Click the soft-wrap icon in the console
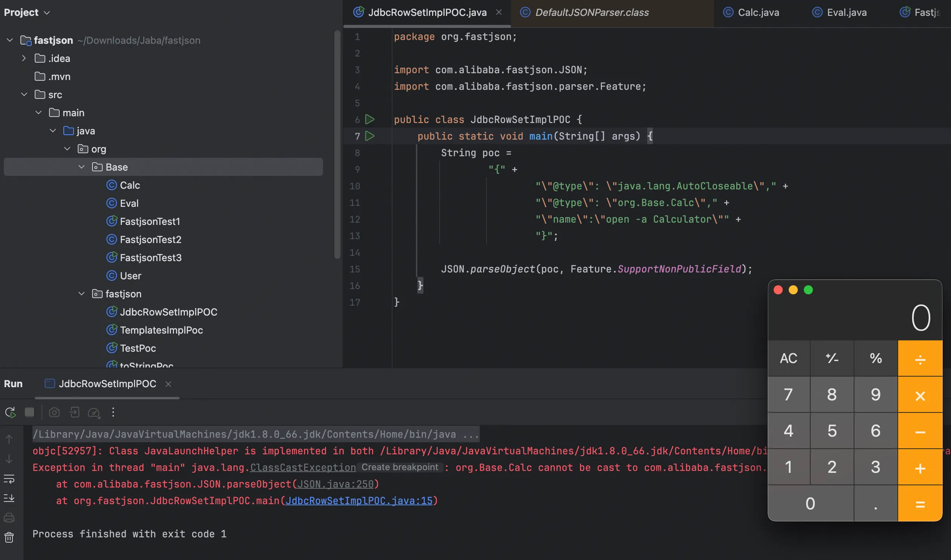 coord(9,479)
